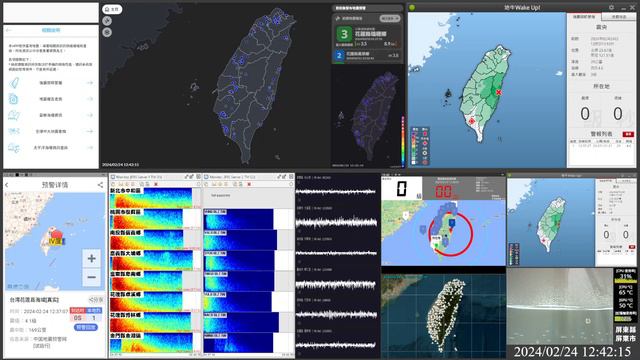
Task: Click the red diamond marker in southern Taiwan
Action: 472,121
